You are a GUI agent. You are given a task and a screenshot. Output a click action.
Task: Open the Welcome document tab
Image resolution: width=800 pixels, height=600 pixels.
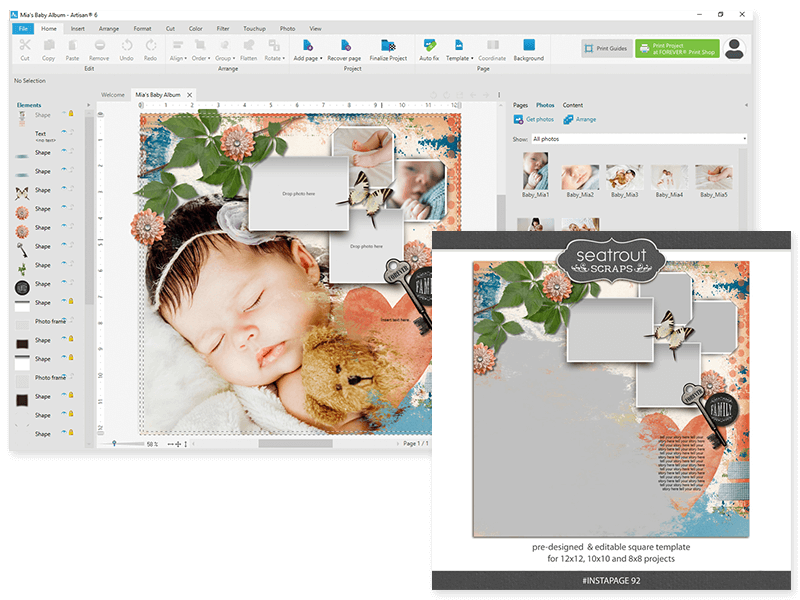tap(113, 95)
